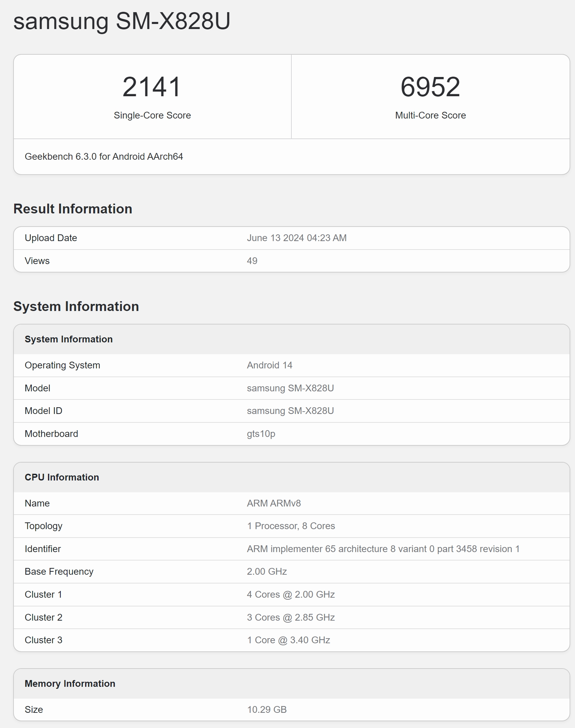
Task: Click the Topology value 1 Processor, 8 Cores
Action: click(x=291, y=526)
